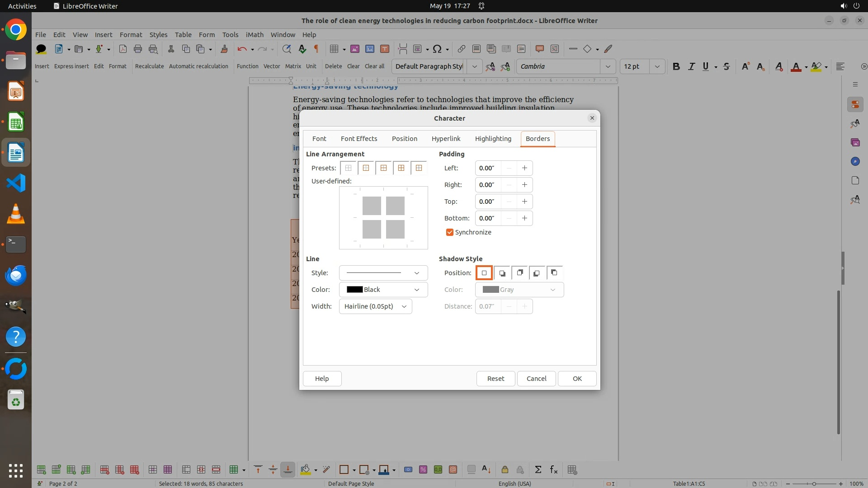Open the font size 12 pt dropdown
868x488 pixels.
coord(657,66)
